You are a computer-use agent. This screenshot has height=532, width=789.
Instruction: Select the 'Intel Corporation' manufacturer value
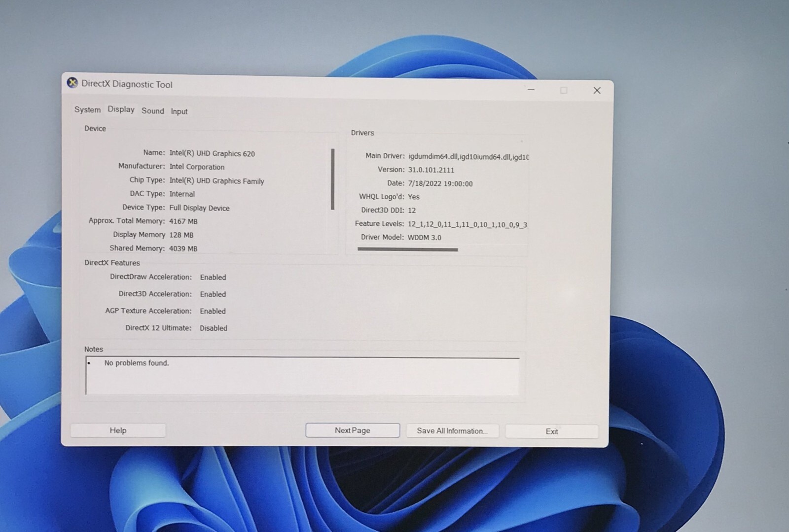(197, 167)
